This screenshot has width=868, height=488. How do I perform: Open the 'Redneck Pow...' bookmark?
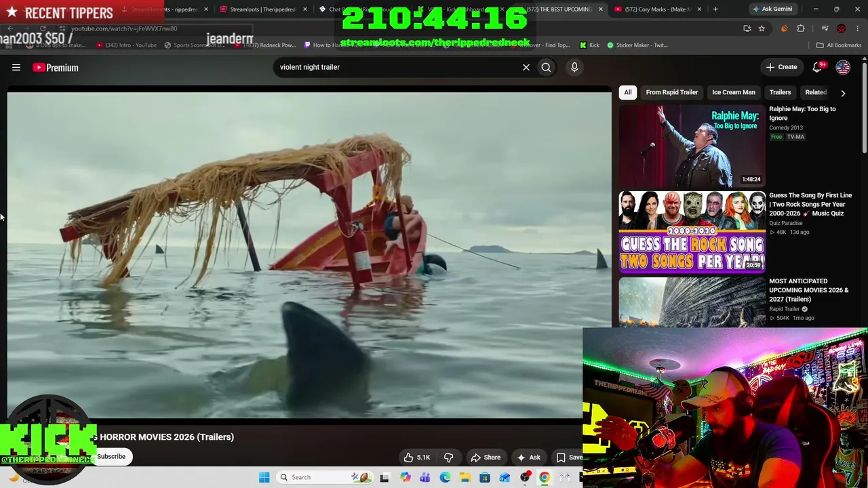264,45
